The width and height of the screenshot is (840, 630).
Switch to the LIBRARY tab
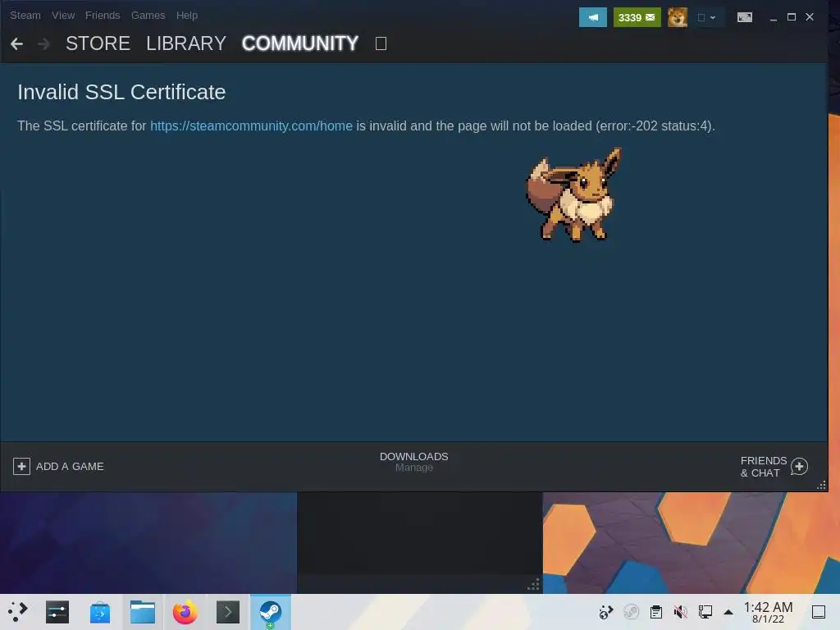186,43
